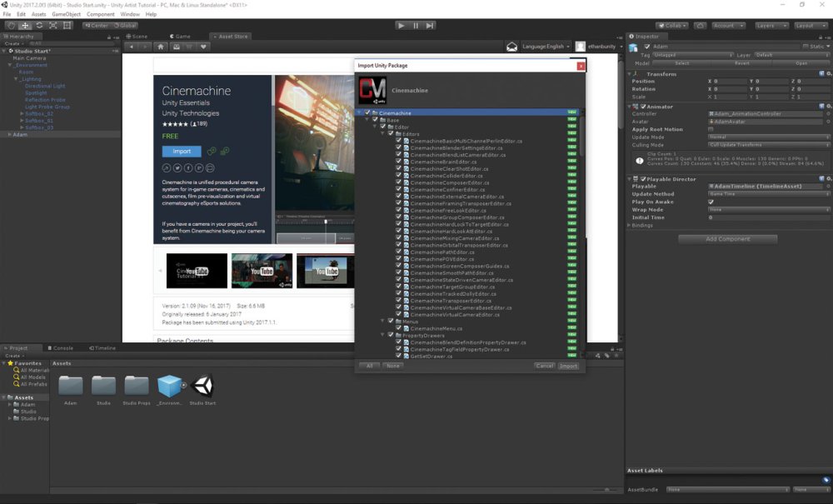Go back in the Asset Store browser

click(x=132, y=47)
